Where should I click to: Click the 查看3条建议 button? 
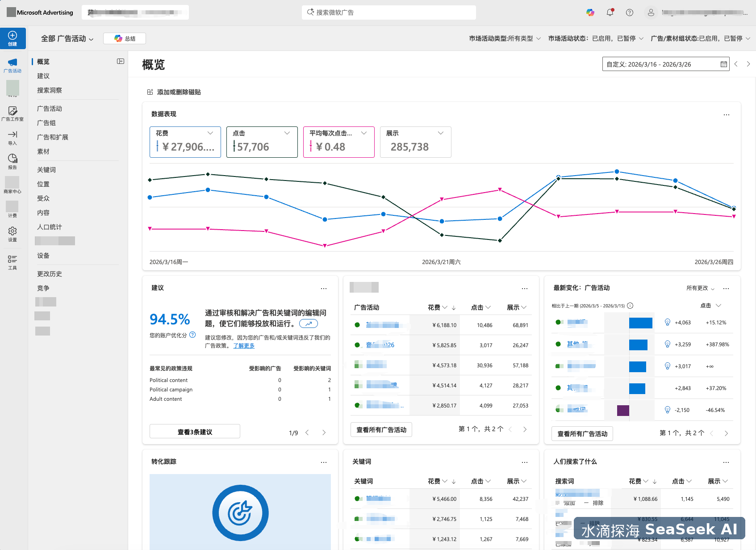pyautogui.click(x=194, y=431)
